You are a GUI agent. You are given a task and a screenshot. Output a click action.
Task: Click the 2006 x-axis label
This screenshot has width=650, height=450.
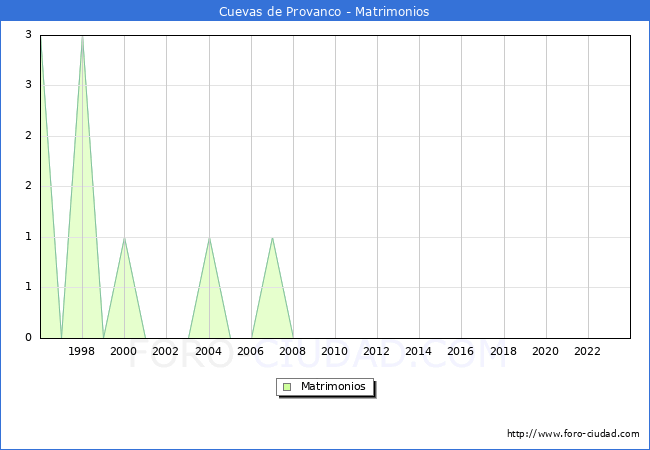(x=250, y=352)
